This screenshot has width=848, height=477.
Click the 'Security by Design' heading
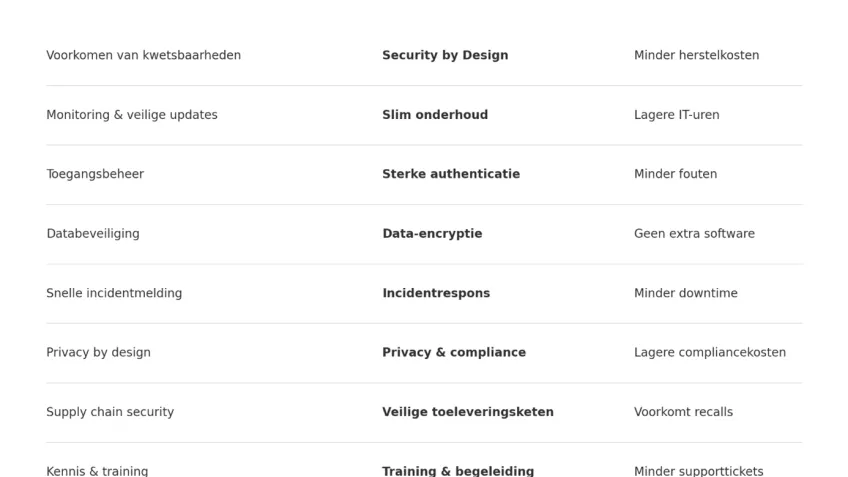[445, 55]
